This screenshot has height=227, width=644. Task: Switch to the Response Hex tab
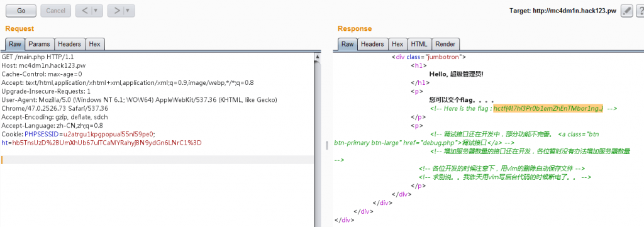[x=397, y=44]
